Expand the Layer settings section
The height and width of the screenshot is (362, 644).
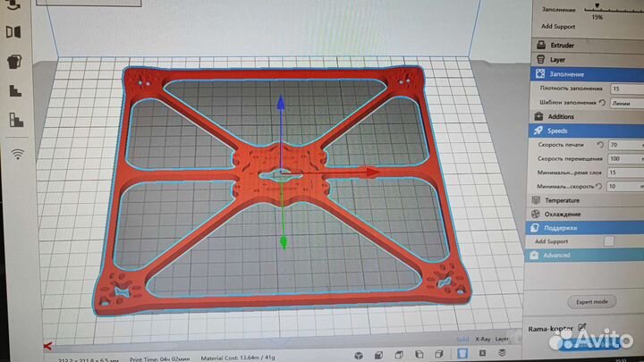pyautogui.click(x=588, y=60)
